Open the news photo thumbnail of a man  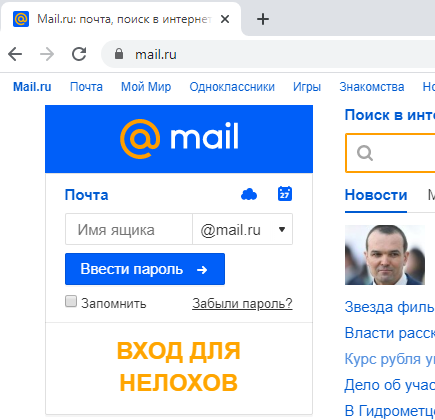(x=385, y=255)
